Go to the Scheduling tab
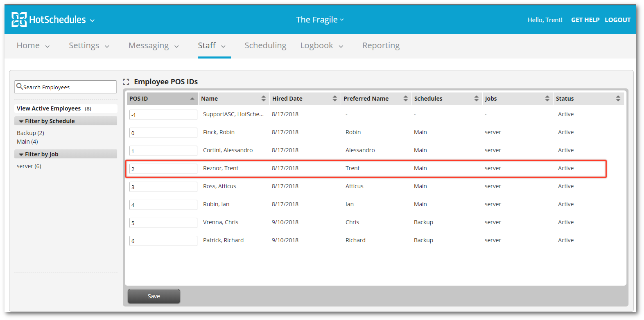 pyautogui.click(x=265, y=45)
